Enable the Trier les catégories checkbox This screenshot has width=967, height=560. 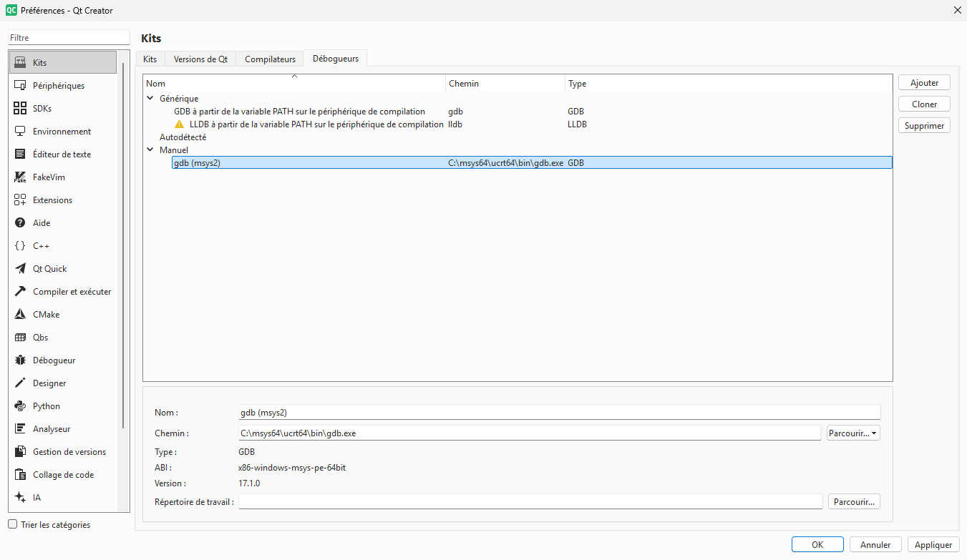pos(13,524)
